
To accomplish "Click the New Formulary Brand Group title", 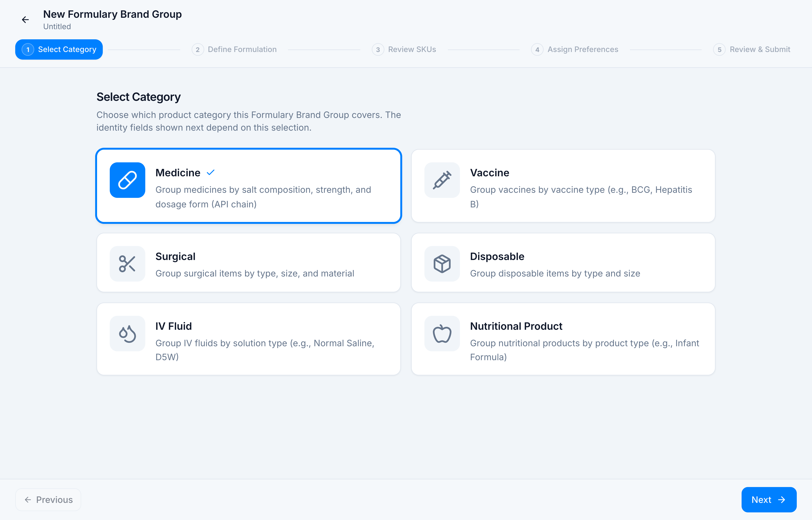I will click(112, 14).
